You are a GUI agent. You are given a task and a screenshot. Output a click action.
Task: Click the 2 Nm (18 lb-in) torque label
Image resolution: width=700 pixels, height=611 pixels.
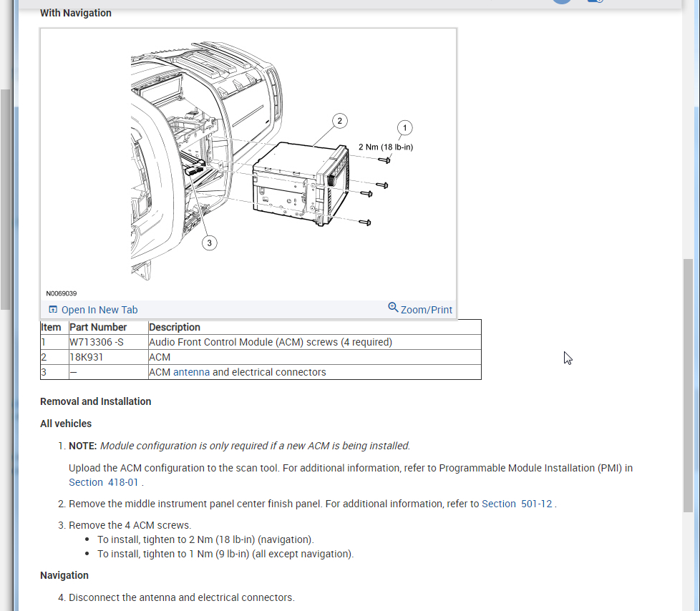[386, 147]
